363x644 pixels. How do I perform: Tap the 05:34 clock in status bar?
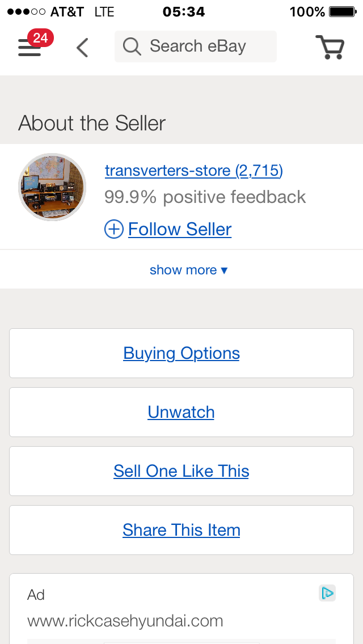[183, 11]
